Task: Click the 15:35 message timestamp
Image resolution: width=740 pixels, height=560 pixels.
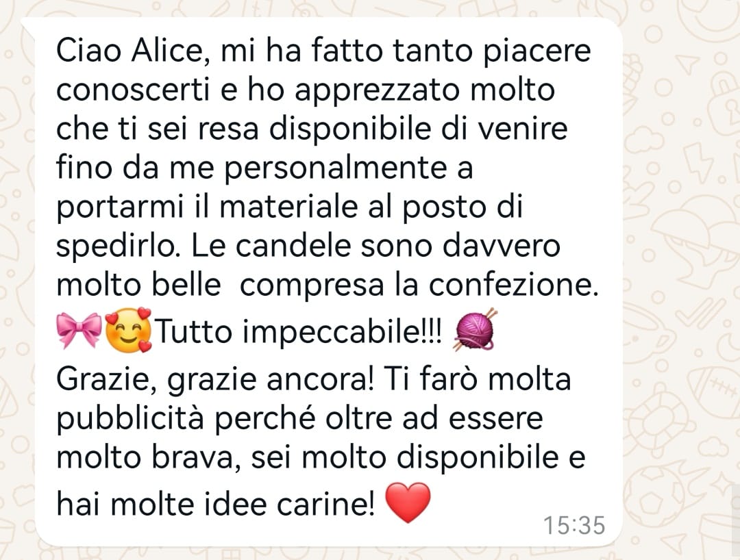Action: [574, 525]
